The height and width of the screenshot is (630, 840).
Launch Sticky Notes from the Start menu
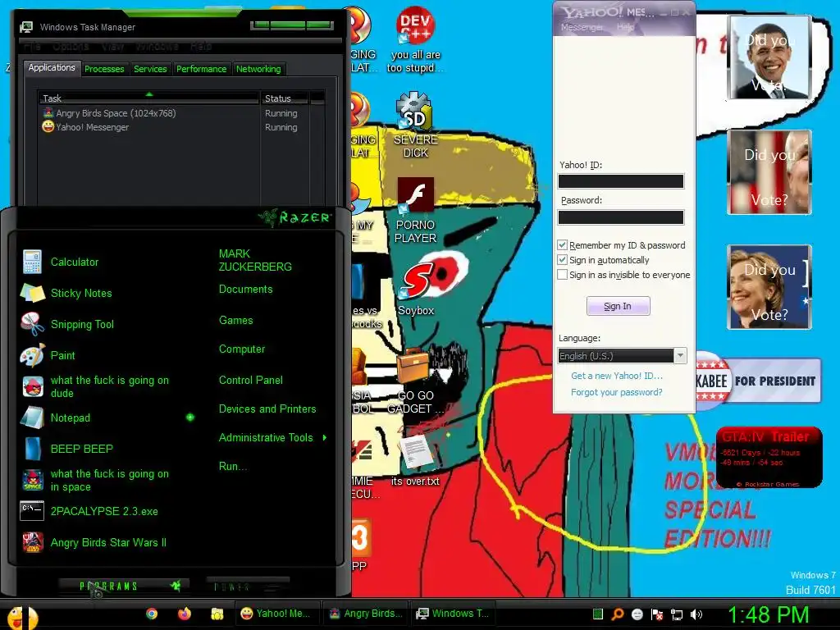(x=66, y=293)
